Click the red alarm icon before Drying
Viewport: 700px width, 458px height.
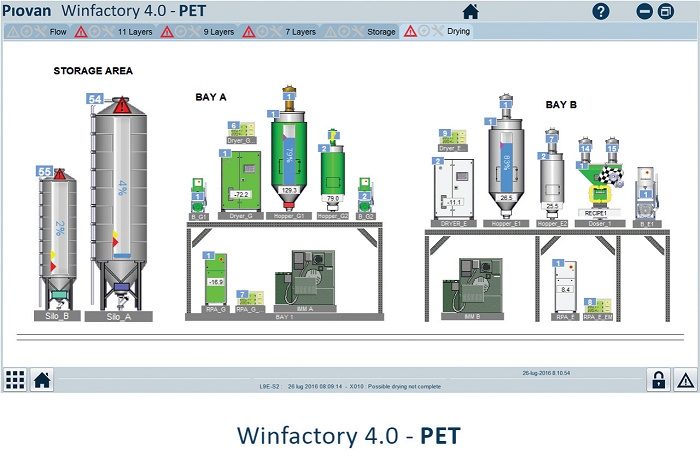click(410, 31)
